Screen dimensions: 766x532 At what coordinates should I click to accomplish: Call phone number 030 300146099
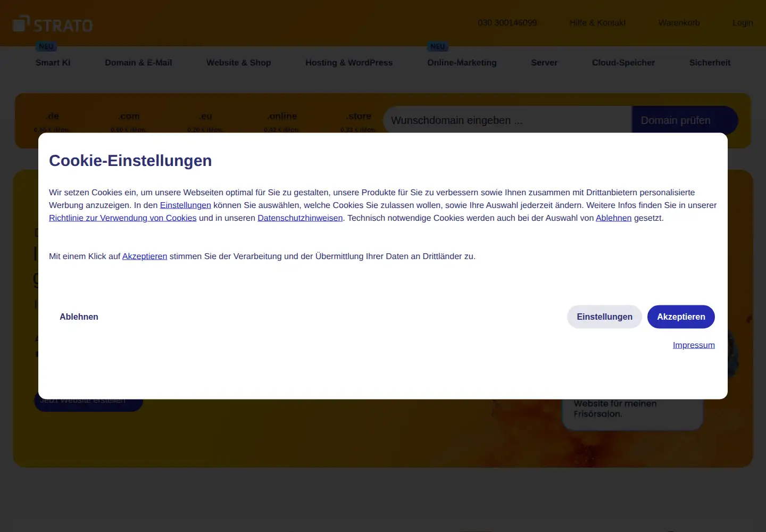click(507, 23)
